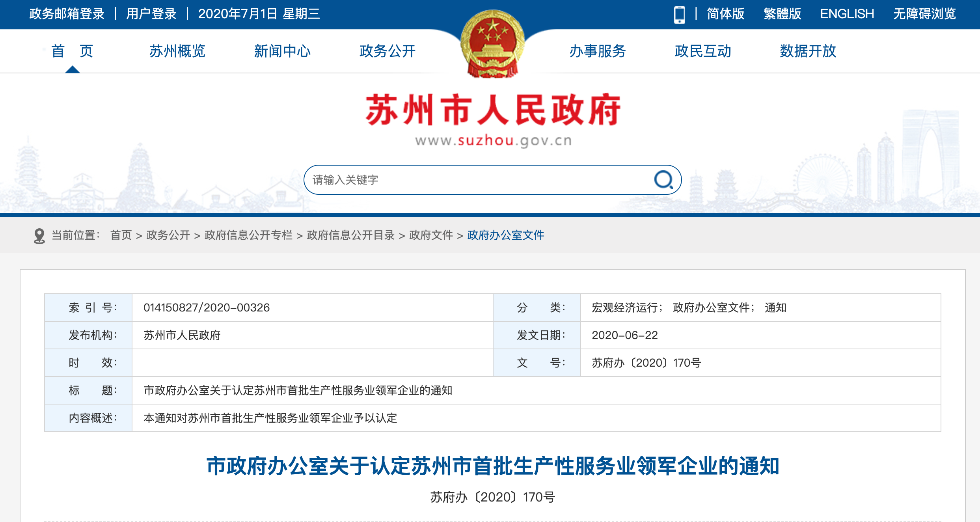This screenshot has height=522, width=980.
Task: Click 苏府办〔2020〕170号 under the headline
Action: 493,497
